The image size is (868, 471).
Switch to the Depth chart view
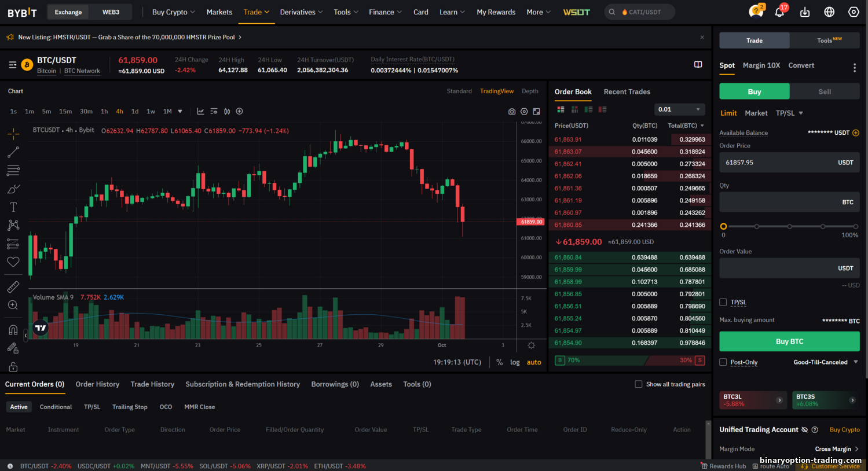click(x=530, y=91)
